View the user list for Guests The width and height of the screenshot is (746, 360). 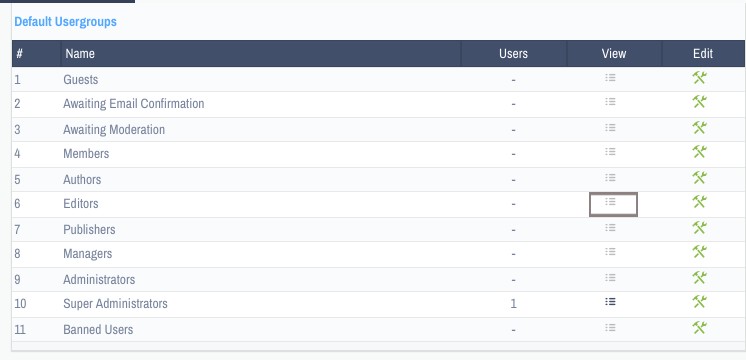(610, 78)
